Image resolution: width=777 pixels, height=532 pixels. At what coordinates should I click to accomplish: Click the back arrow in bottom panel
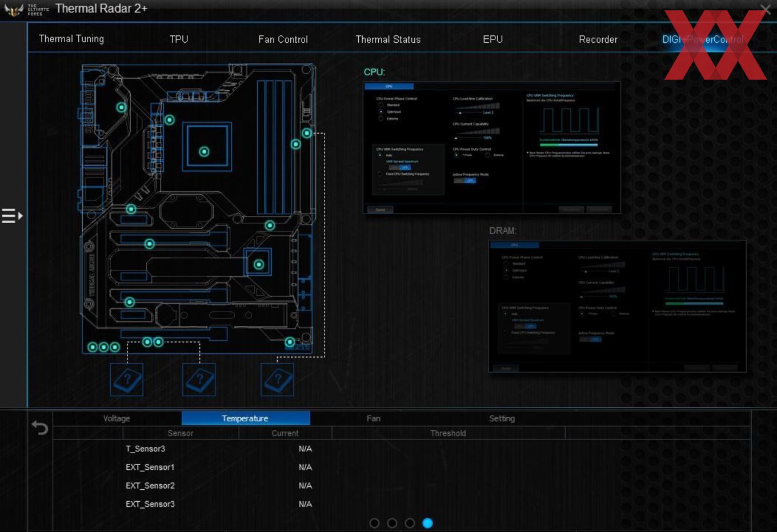(x=39, y=428)
